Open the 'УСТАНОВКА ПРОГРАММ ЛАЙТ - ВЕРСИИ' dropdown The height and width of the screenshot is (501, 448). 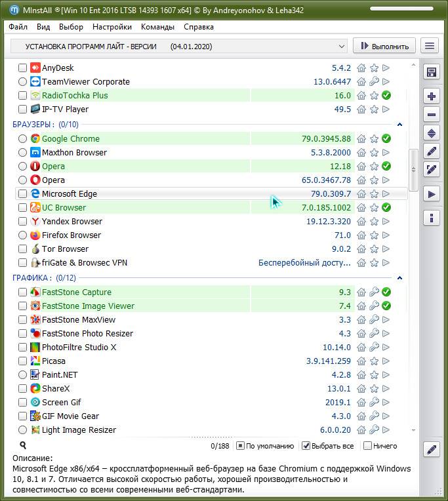pyautogui.click(x=179, y=47)
